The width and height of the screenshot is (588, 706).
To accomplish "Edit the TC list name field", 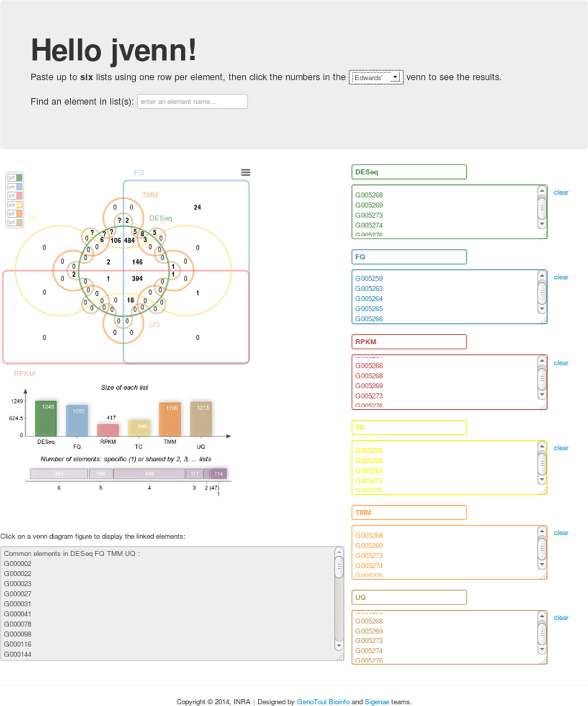I will coord(409,428).
